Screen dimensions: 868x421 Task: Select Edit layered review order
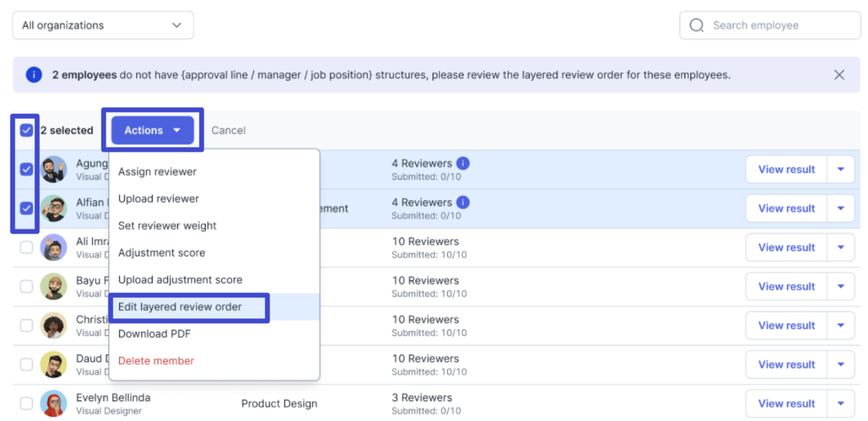click(180, 307)
